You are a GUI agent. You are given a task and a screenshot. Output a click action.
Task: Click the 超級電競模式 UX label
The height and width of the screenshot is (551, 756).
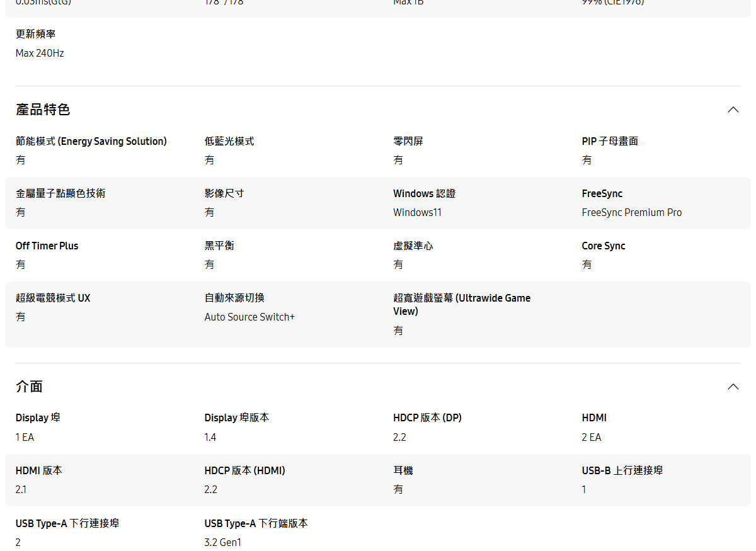click(53, 298)
